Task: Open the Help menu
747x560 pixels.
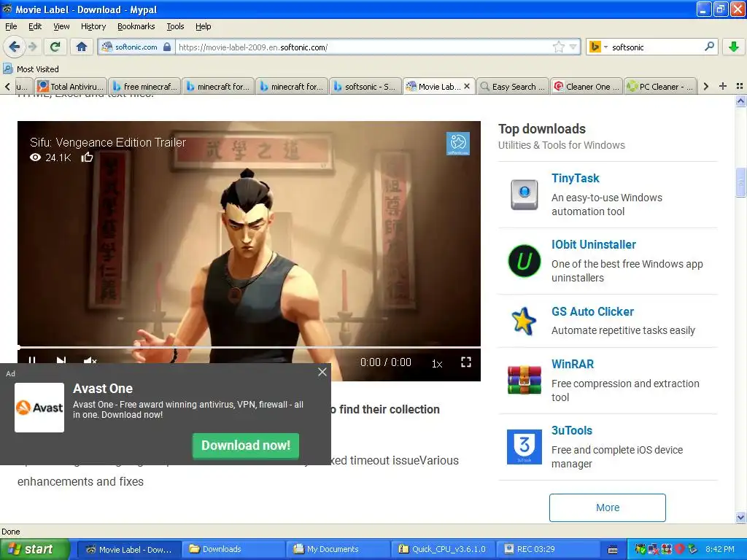Action: [x=204, y=26]
